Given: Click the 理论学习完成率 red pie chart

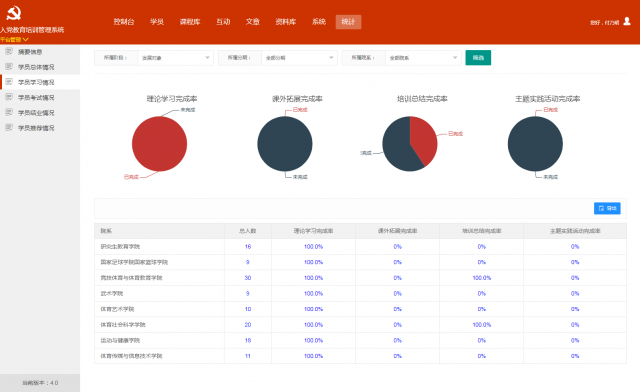Looking at the screenshot, I should [x=160, y=144].
